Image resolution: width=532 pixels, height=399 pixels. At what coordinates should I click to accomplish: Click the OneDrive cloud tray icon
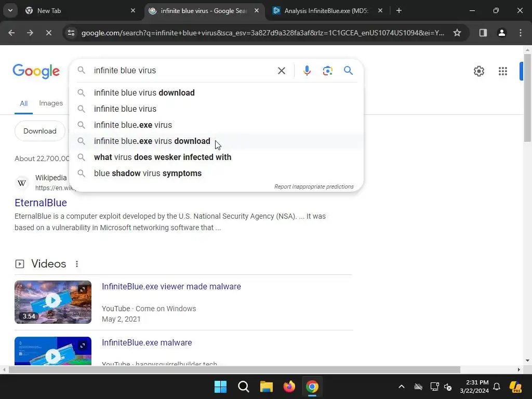[418, 387]
